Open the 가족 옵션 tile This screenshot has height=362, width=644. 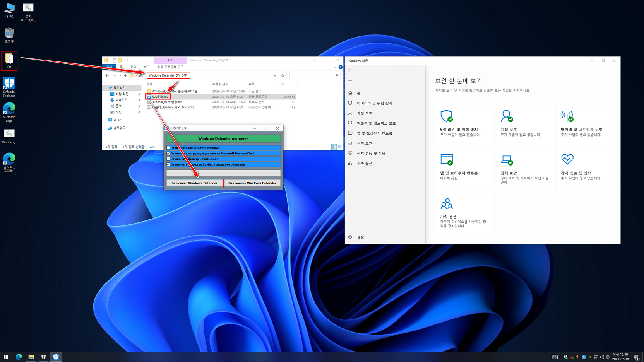(x=464, y=212)
